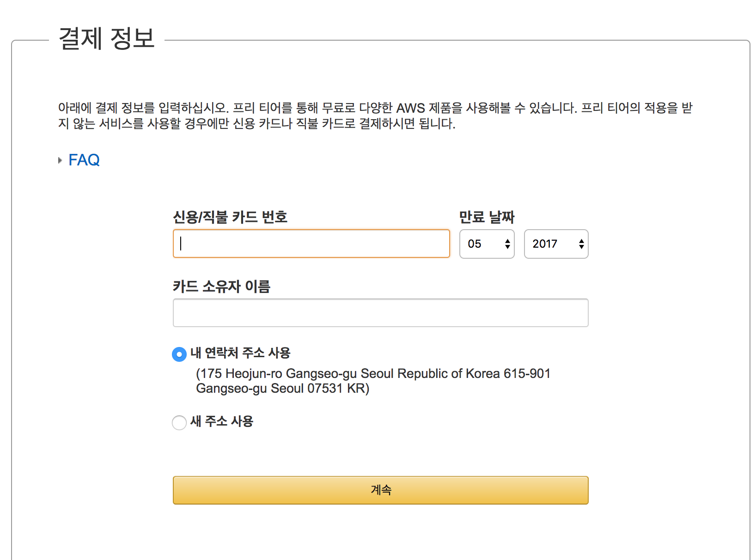Click the '결제 정보' section heading

pyautogui.click(x=106, y=38)
